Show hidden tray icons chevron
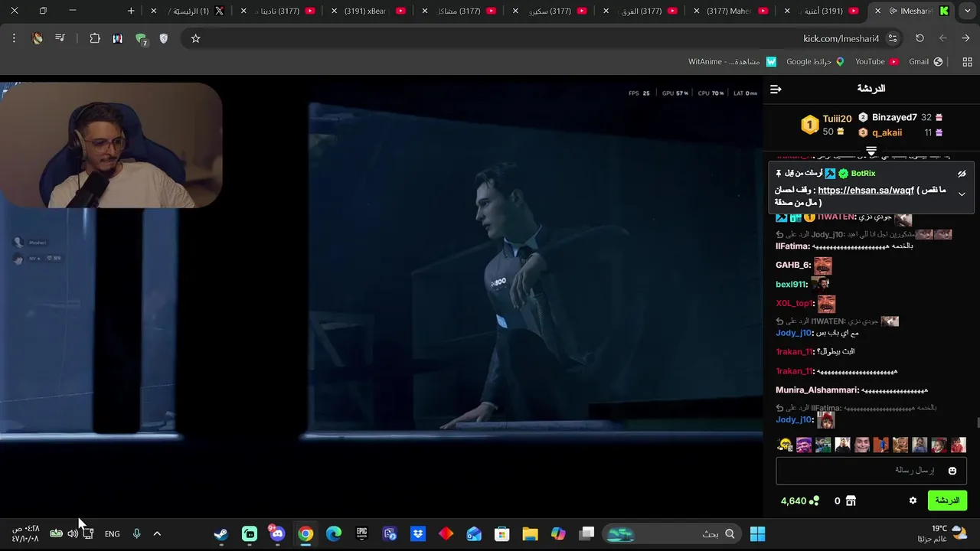 157,533
